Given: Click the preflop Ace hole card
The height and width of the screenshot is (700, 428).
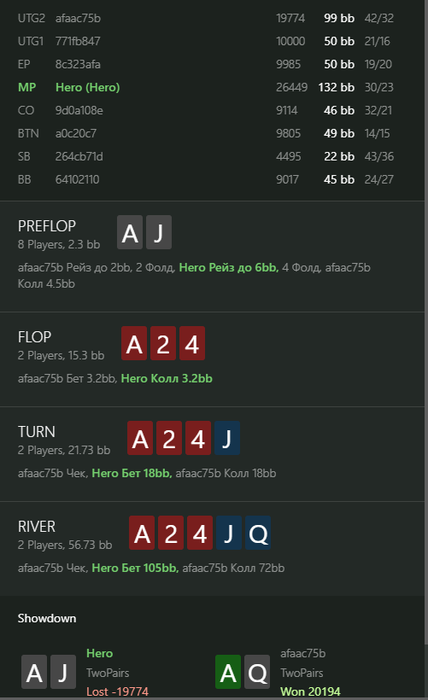Looking at the screenshot, I should tap(130, 232).
